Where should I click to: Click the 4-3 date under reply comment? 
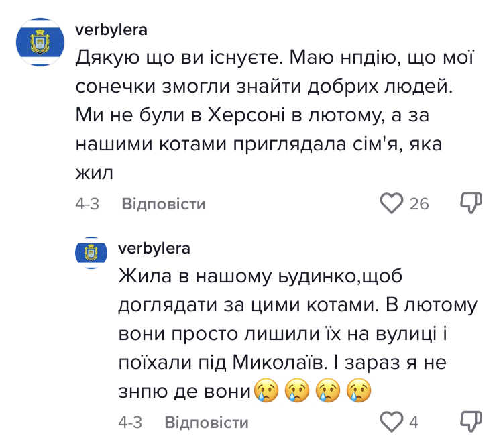point(130,423)
